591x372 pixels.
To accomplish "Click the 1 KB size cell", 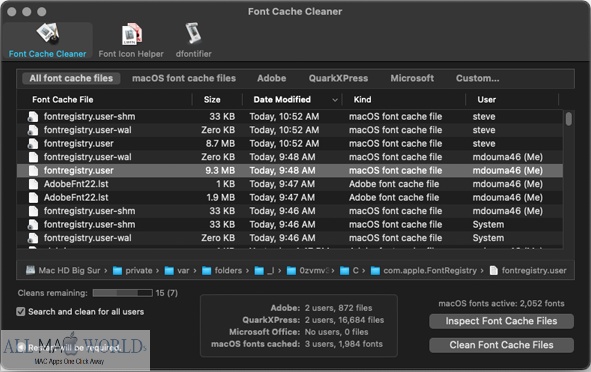I will point(225,184).
